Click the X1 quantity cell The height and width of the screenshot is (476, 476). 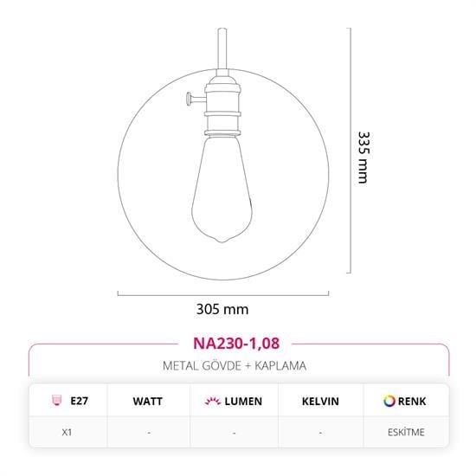[67, 432]
